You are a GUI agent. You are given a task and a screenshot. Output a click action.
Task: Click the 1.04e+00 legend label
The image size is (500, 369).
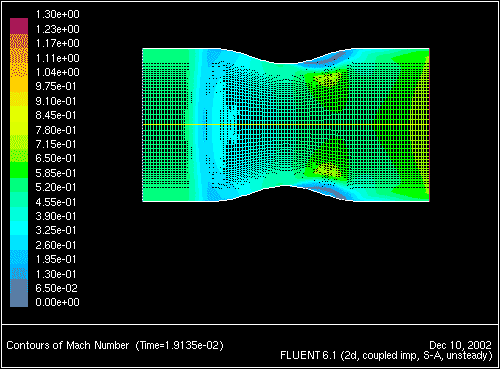57,72
